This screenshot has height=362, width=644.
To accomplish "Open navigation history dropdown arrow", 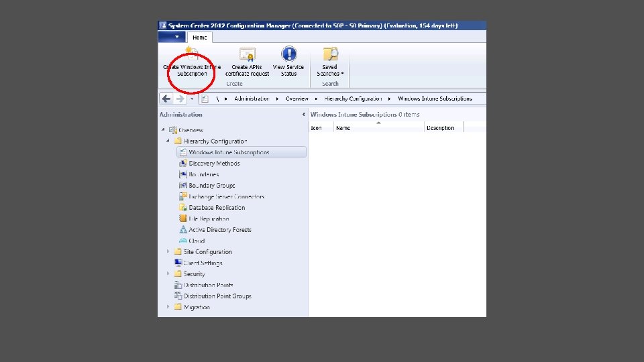I will pos(192,99).
